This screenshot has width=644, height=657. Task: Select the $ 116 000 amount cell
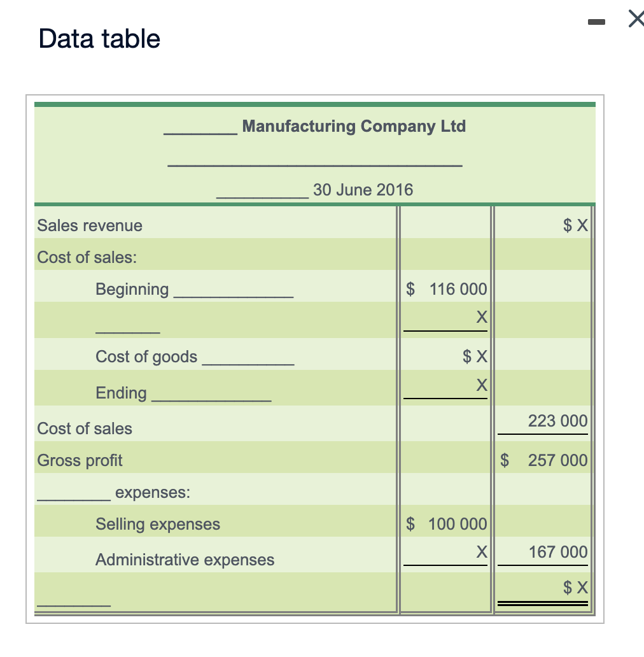[445, 288]
